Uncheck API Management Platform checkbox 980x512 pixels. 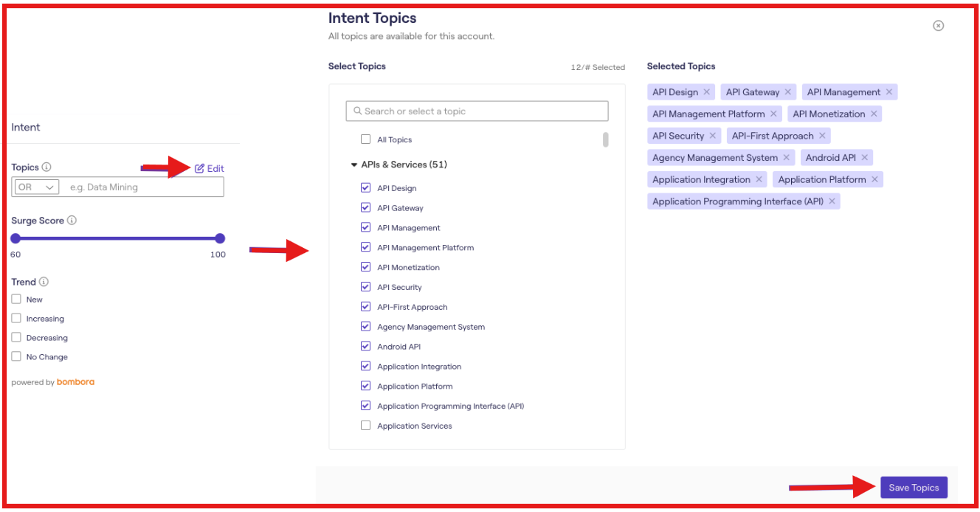click(365, 248)
